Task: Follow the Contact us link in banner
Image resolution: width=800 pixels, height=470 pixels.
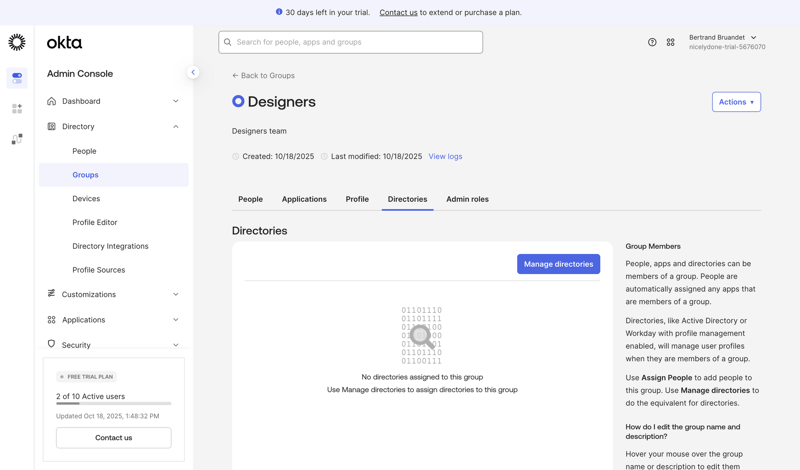Action: point(398,12)
